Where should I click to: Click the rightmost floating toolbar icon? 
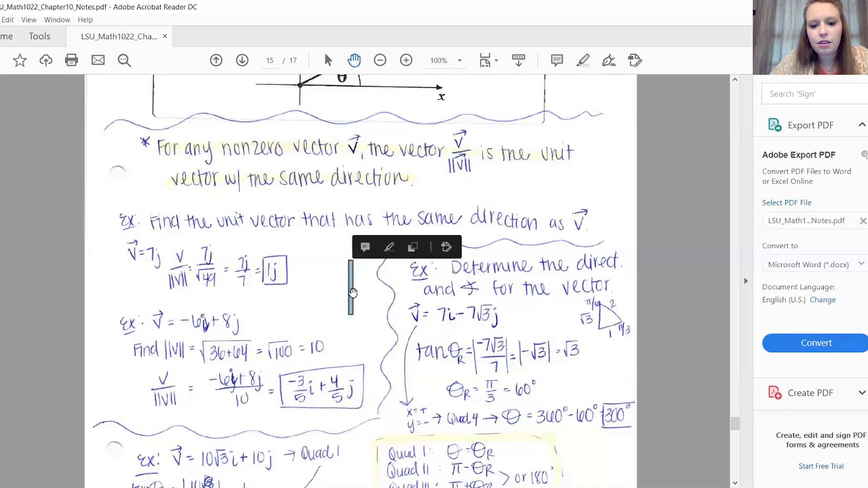pos(446,247)
